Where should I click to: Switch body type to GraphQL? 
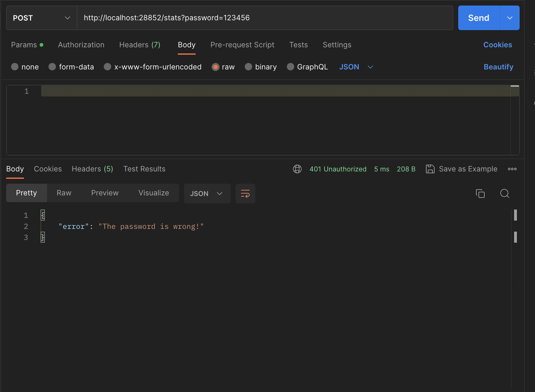click(x=290, y=67)
